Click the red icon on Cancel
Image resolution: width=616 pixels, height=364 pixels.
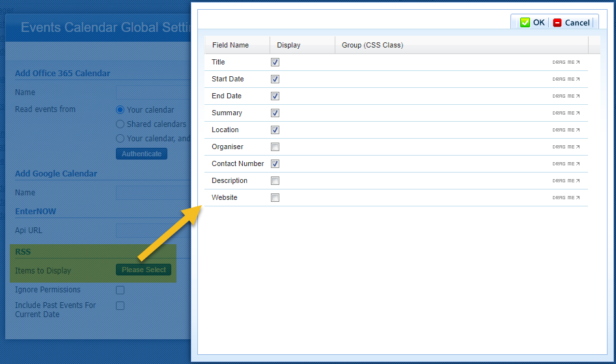557,22
